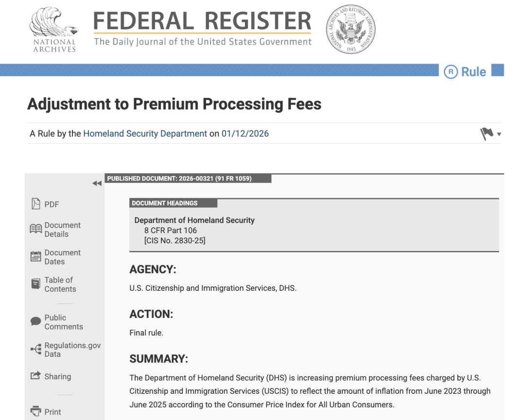Open the Homeland Security Department link

point(145,134)
